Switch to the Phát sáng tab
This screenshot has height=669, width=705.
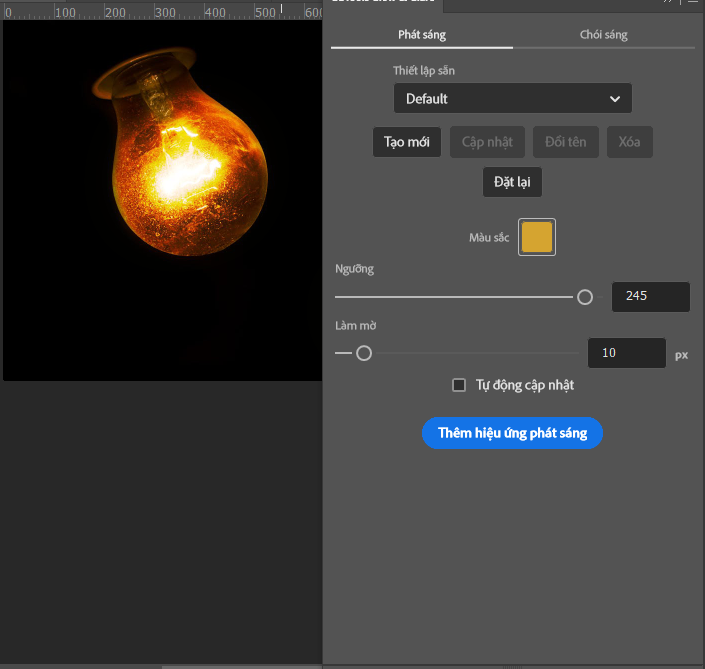tap(422, 35)
